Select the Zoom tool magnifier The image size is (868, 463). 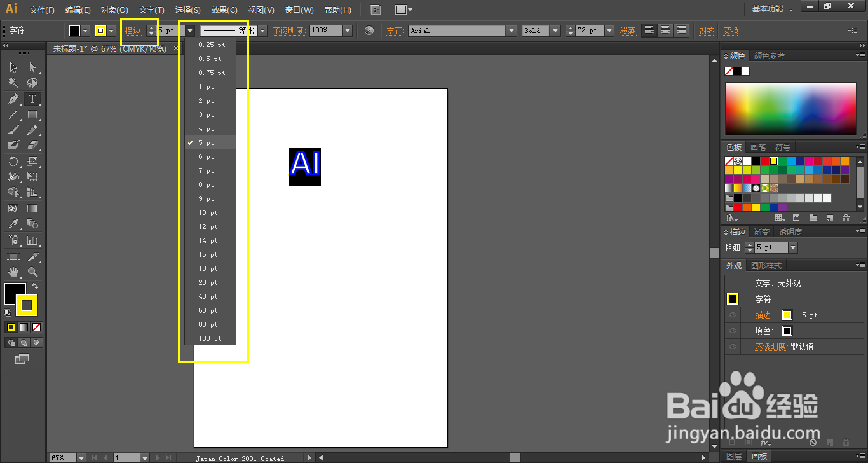(32, 272)
